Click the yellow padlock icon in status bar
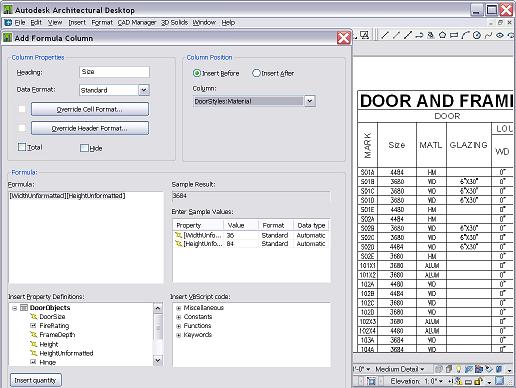Image resolution: width=516 pixels, height=388 pixels. [478, 381]
